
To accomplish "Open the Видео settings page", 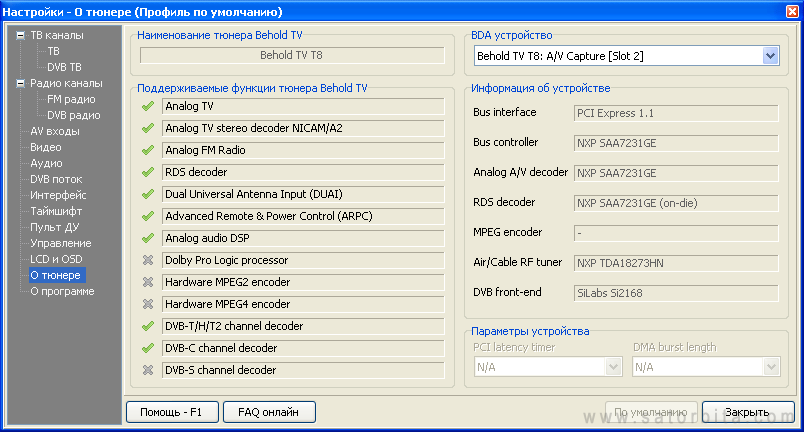I will [46, 147].
